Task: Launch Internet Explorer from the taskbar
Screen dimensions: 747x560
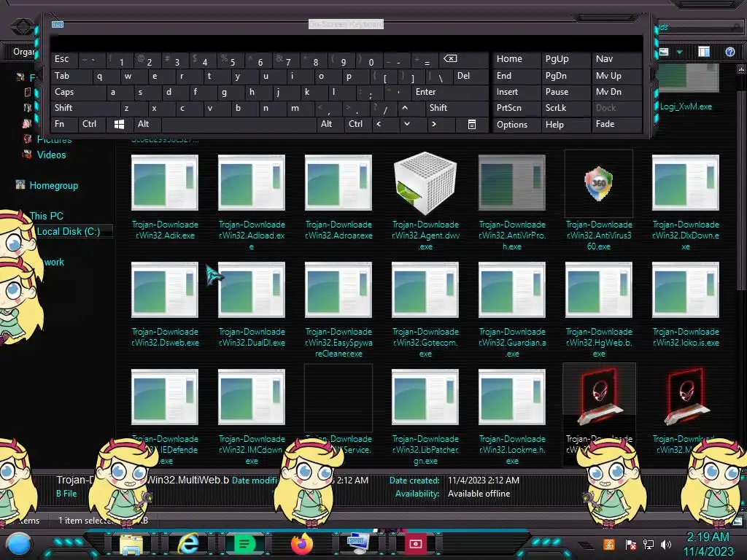Action: [189, 544]
